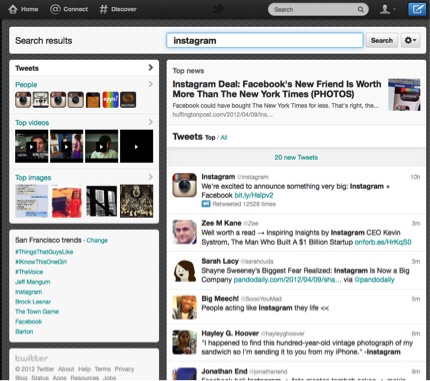Image resolution: width=430 pixels, height=381 pixels.
Task: Click Sarah Lacy's avatar
Action: click(x=184, y=270)
